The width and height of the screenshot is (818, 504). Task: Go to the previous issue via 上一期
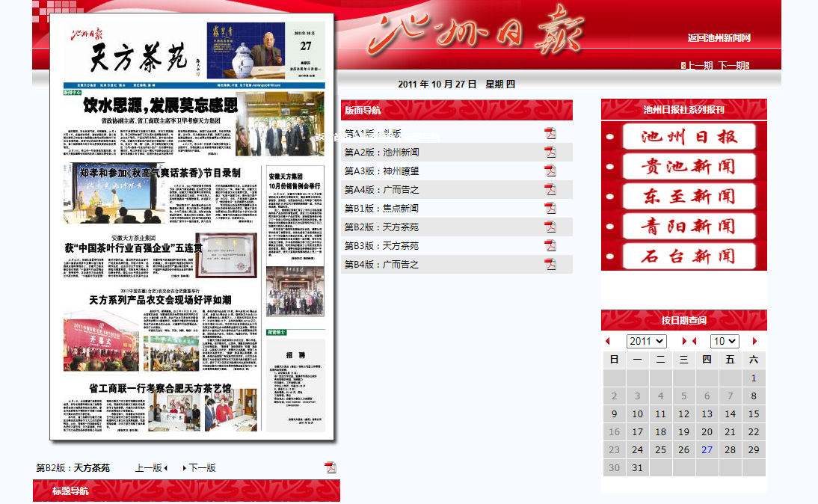click(699, 66)
